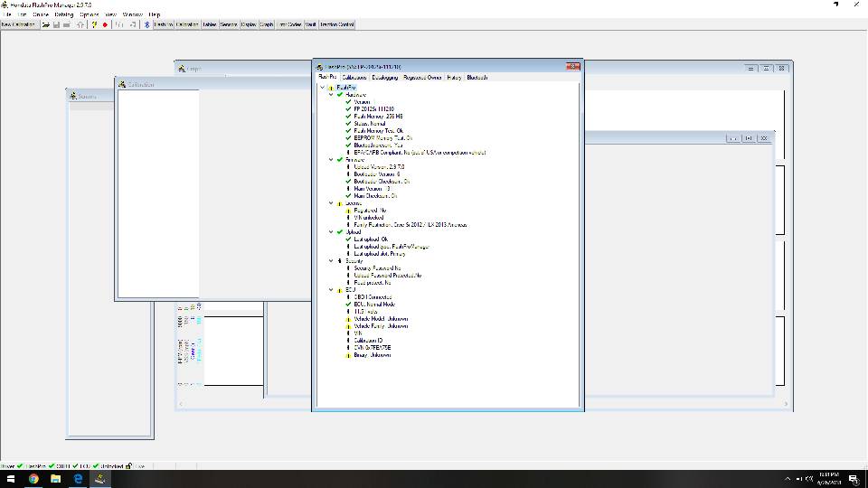The image size is (868, 488).
Task: Click the upload arrow toolbar icon
Action: click(80, 24)
